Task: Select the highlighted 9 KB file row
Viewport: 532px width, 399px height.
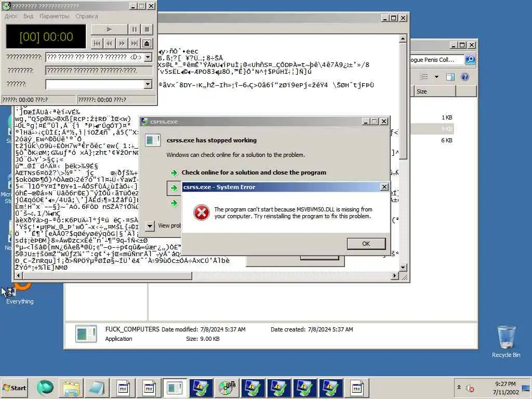Action: pos(432,129)
